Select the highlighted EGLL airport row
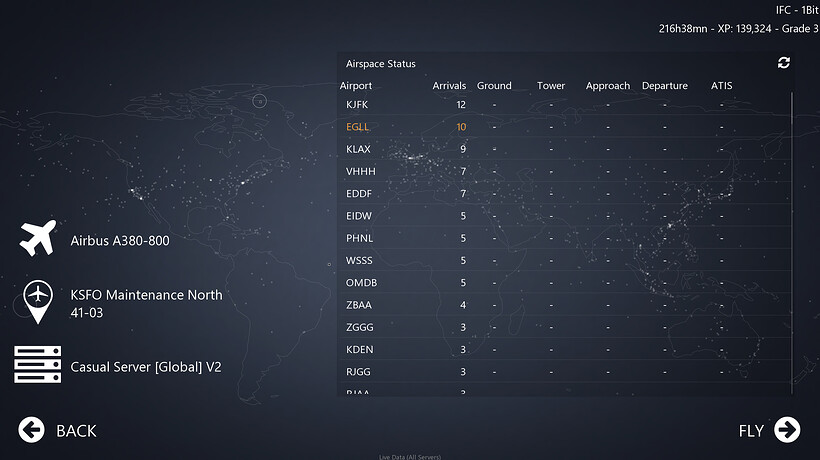This screenshot has width=820, height=460. (565, 126)
